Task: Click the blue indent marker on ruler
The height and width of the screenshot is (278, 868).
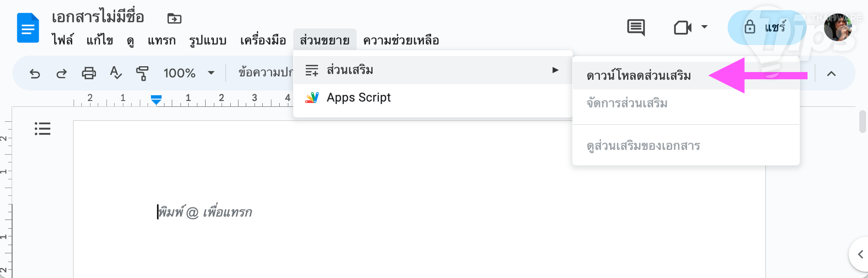Action: (156, 100)
